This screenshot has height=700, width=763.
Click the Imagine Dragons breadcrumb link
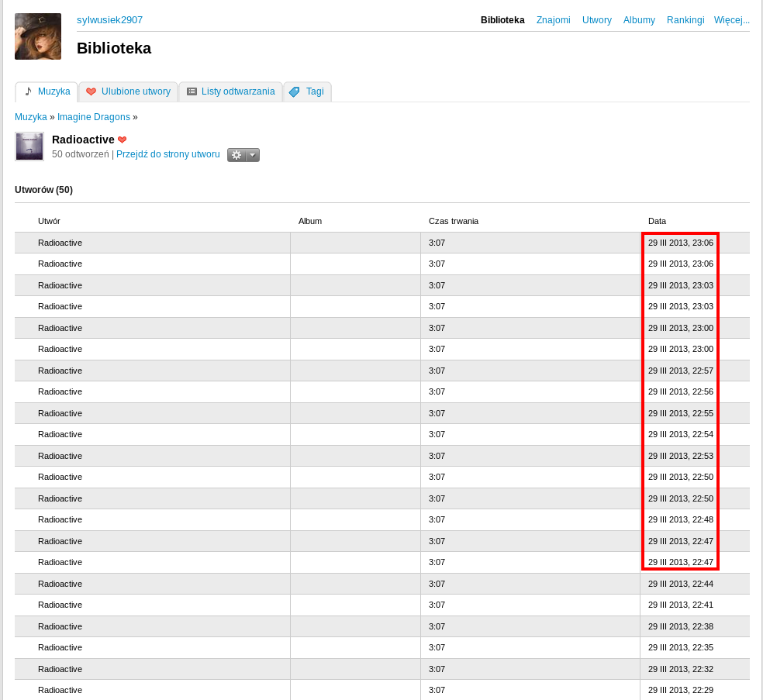pyautogui.click(x=94, y=117)
